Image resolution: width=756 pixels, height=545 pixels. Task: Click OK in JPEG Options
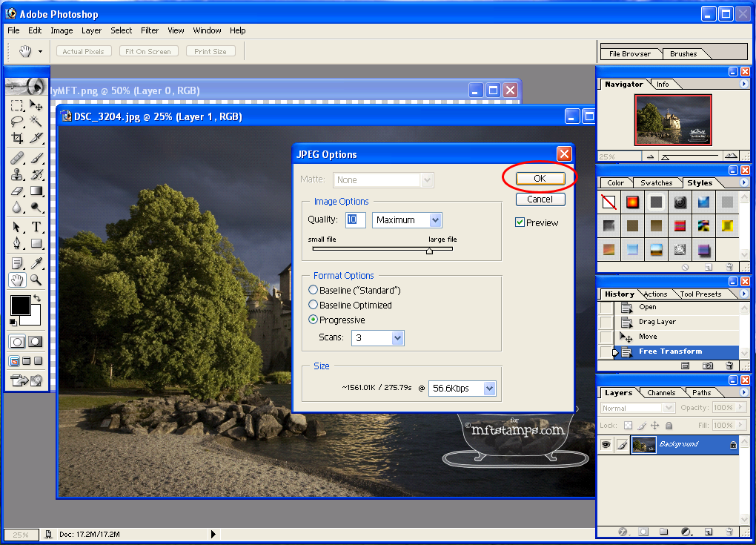pos(540,179)
